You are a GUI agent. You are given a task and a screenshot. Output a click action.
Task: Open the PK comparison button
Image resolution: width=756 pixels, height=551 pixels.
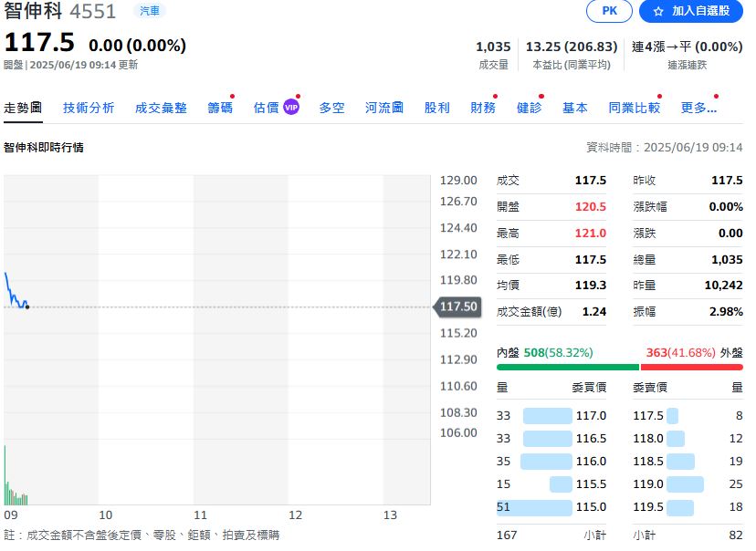[609, 11]
